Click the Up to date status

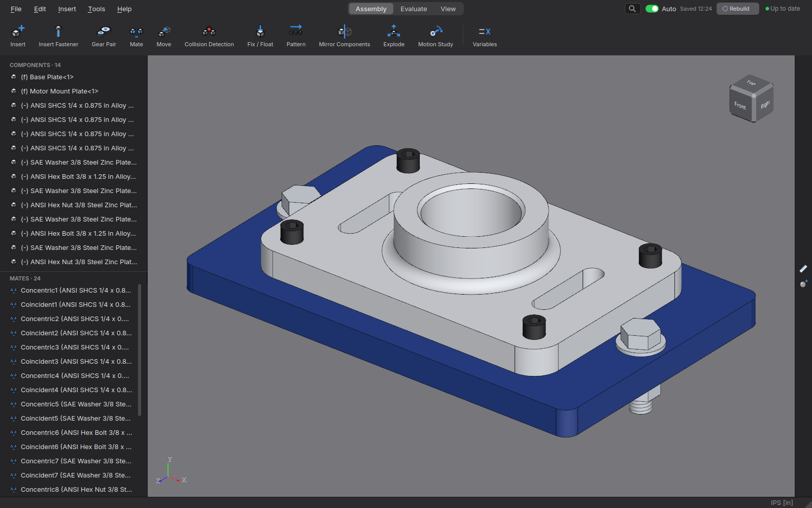783,9
